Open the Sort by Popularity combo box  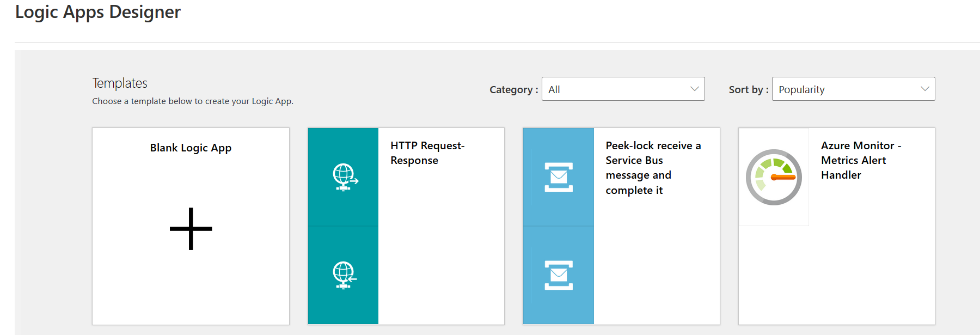point(844,89)
